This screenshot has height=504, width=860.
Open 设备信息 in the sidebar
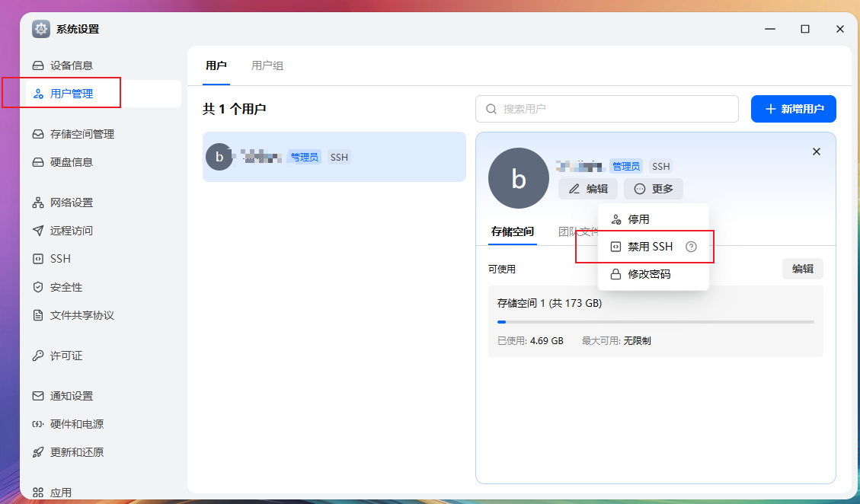click(x=62, y=65)
